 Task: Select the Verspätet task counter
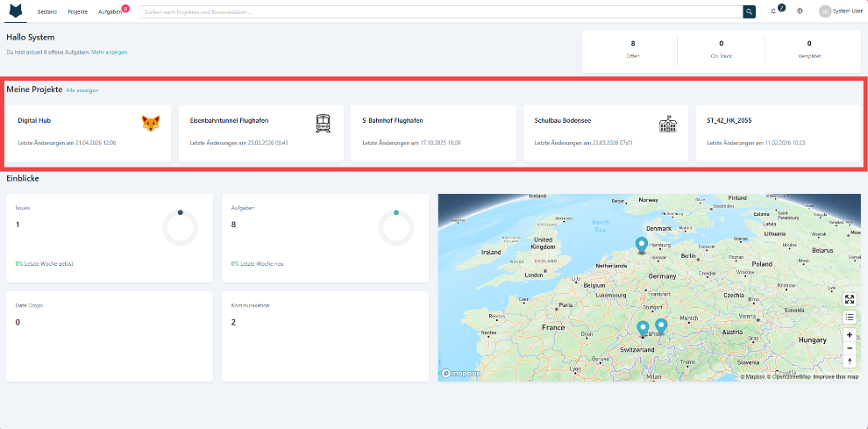click(809, 49)
